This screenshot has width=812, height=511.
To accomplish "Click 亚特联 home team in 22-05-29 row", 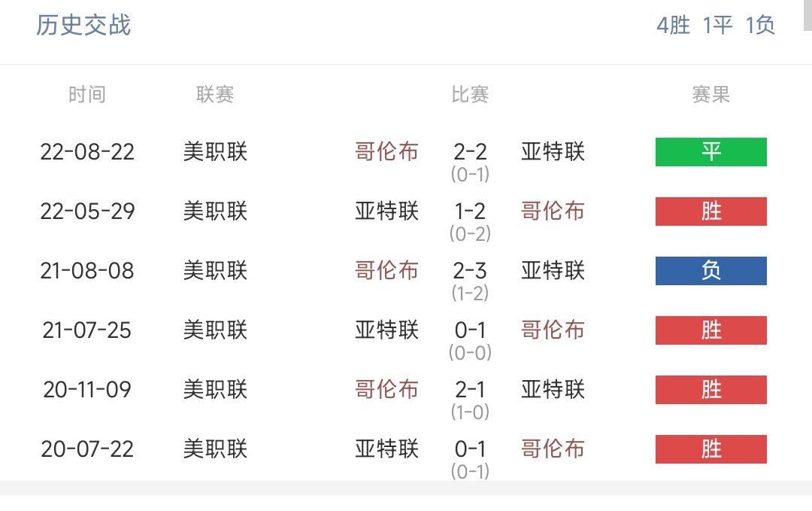I will (387, 211).
